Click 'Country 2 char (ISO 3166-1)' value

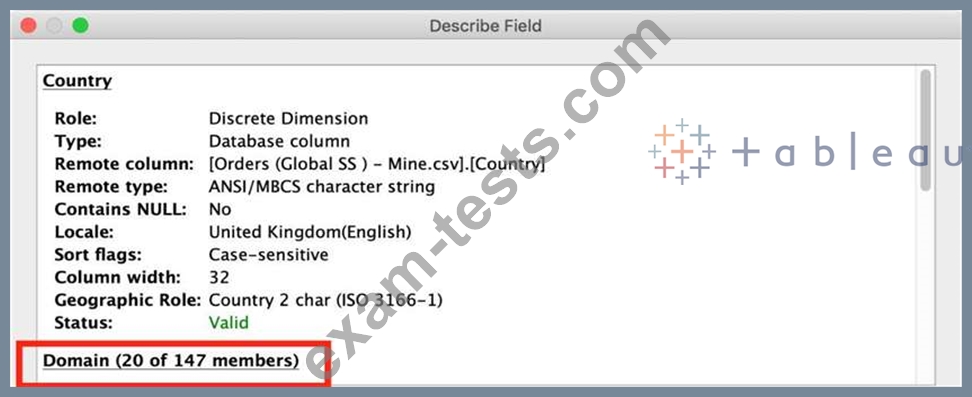point(325,300)
